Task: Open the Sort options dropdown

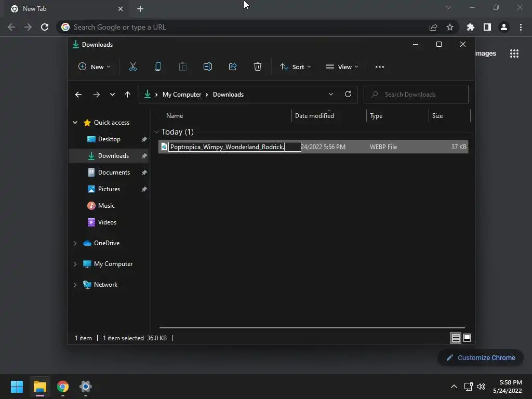Action: point(295,67)
